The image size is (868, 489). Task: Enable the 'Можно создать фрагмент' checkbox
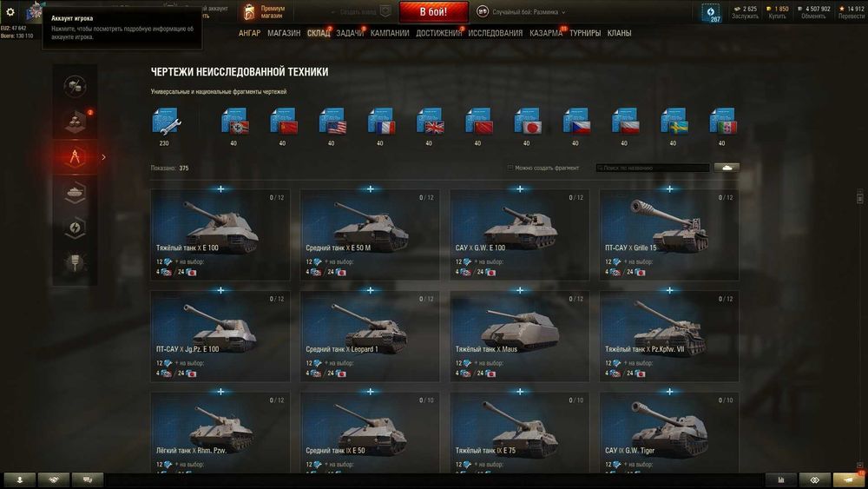(510, 168)
